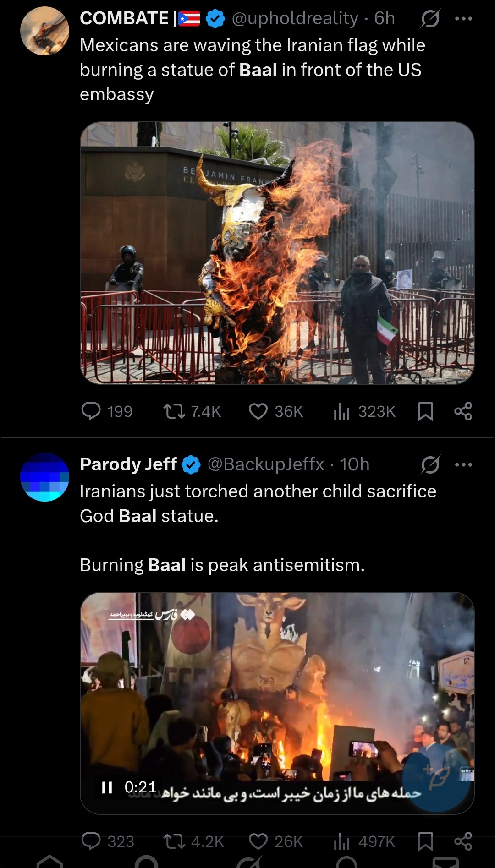View analytics of the COMBATE post
The image size is (495, 868).
(x=364, y=411)
